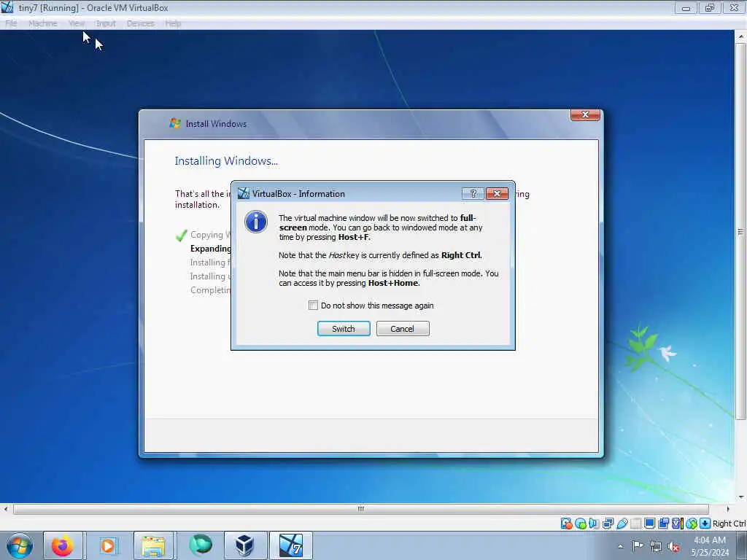This screenshot has height=560, width=747.
Task: Tick 'Do not show this message again'
Action: (313, 306)
